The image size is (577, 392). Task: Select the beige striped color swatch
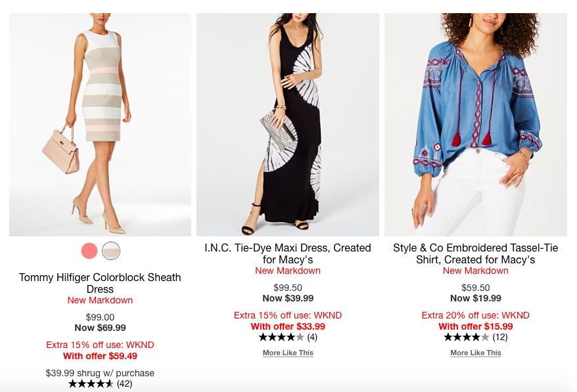click(111, 251)
